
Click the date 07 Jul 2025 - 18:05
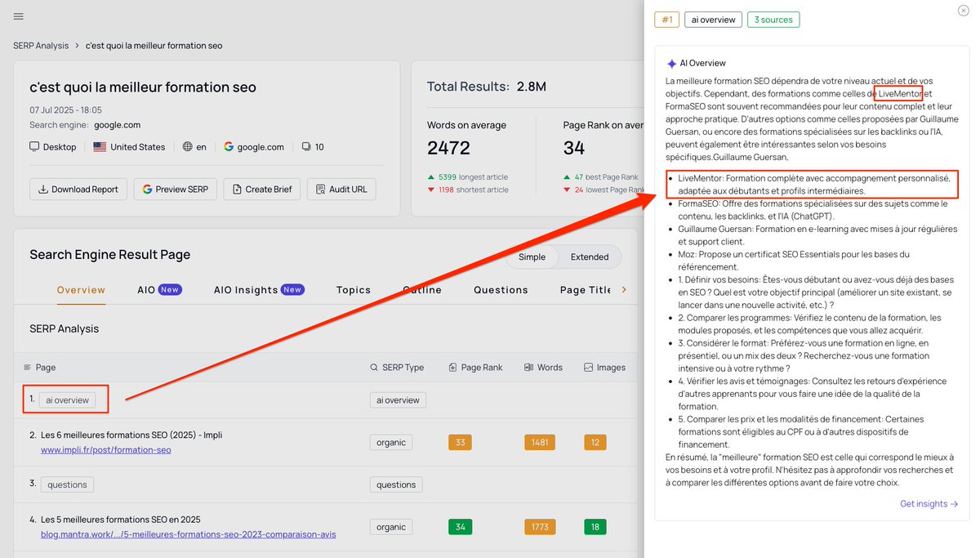[65, 110]
